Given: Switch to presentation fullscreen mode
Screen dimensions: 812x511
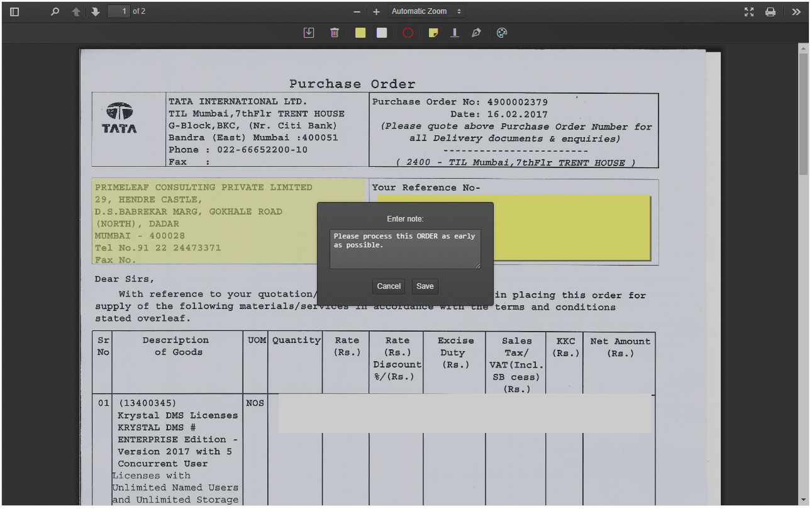Looking at the screenshot, I should pyautogui.click(x=749, y=12).
